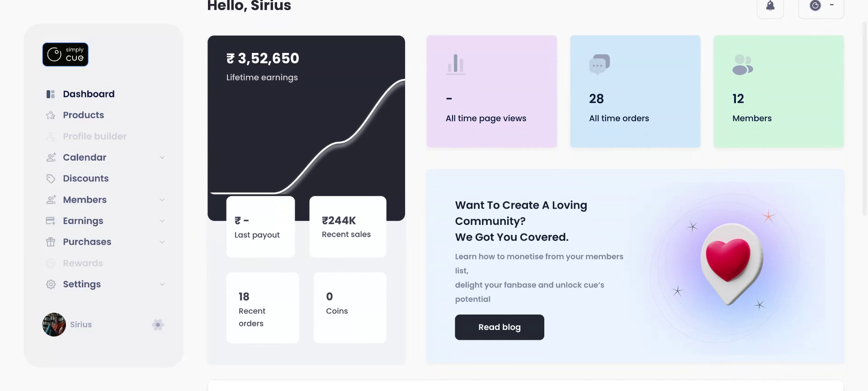Image resolution: width=868 pixels, height=391 pixels.
Task: Click the page views bar chart icon
Action: [x=456, y=64]
